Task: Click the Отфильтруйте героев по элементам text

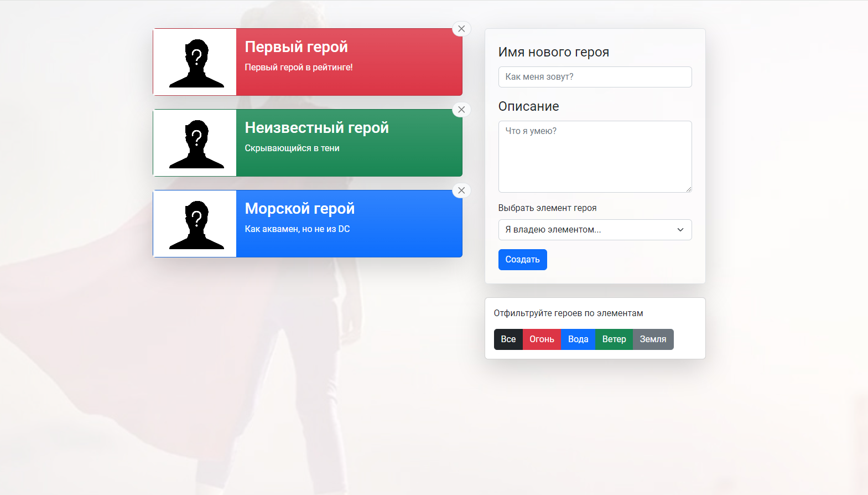Action: pyautogui.click(x=568, y=313)
